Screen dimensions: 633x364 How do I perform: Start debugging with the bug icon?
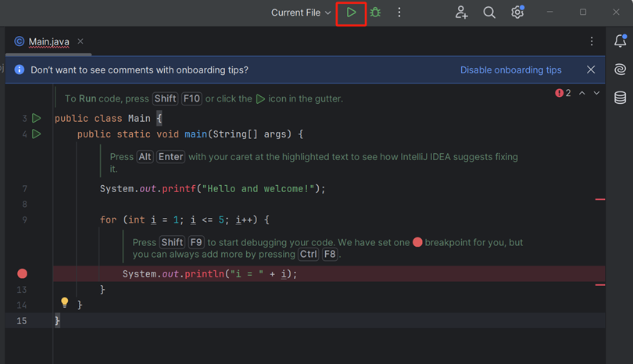tap(375, 12)
